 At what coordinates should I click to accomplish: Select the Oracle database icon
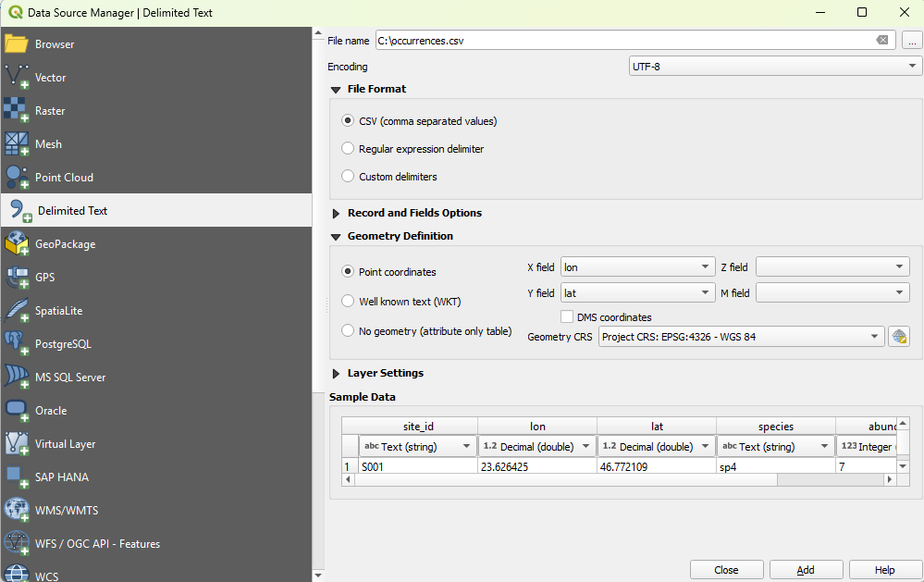tap(16, 411)
